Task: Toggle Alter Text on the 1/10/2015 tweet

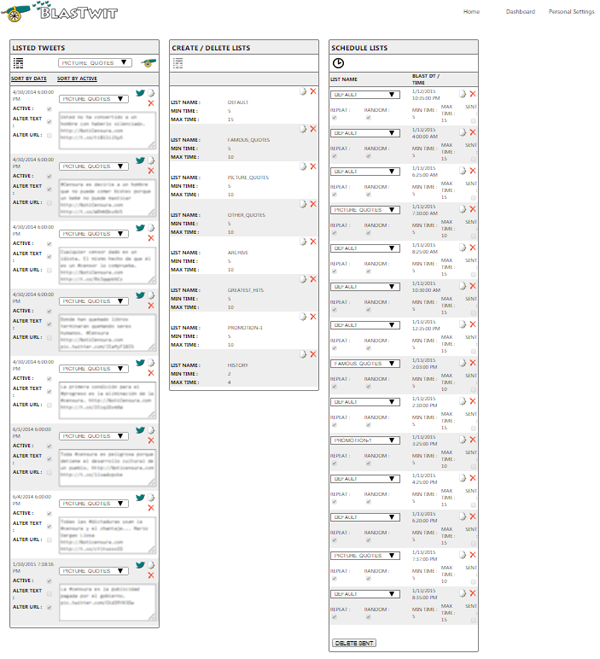Action: [x=49, y=594]
